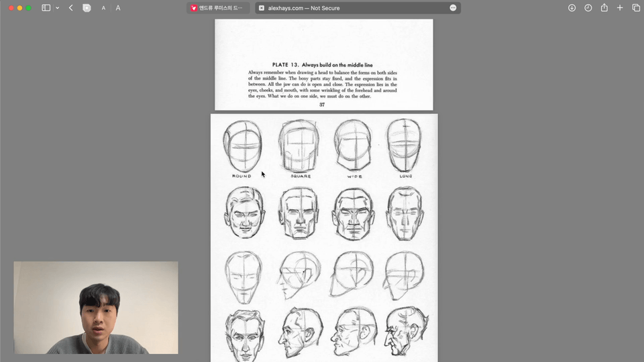Click the WIDE head sketch
Viewport: 644px width, 362px height.
pos(354,145)
